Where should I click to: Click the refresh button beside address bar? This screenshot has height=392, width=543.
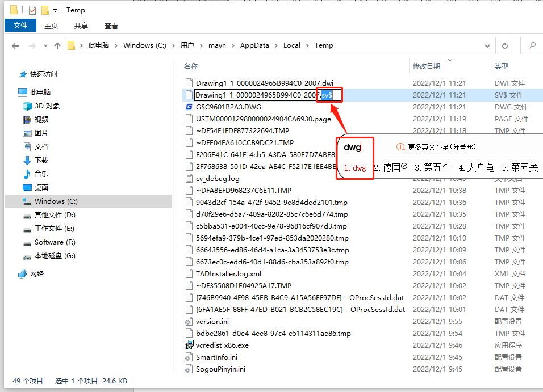(x=504, y=45)
